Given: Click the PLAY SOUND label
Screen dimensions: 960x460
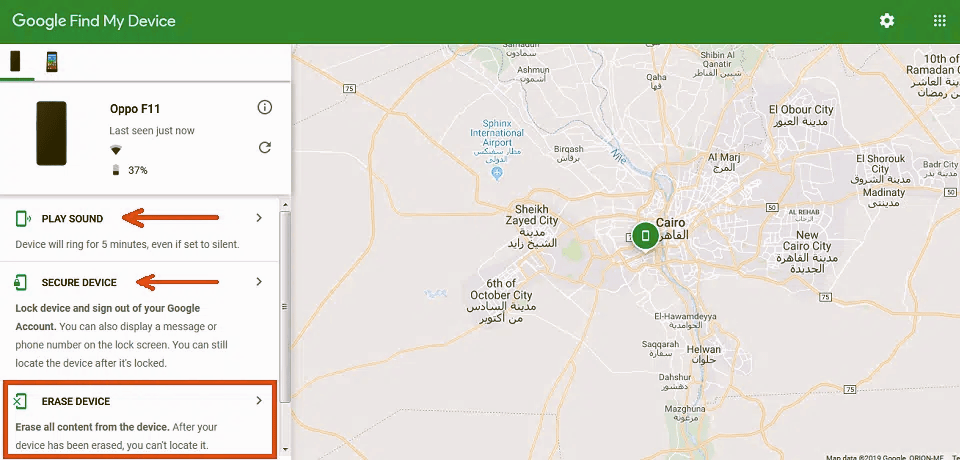Looking at the screenshot, I should pos(72,219).
